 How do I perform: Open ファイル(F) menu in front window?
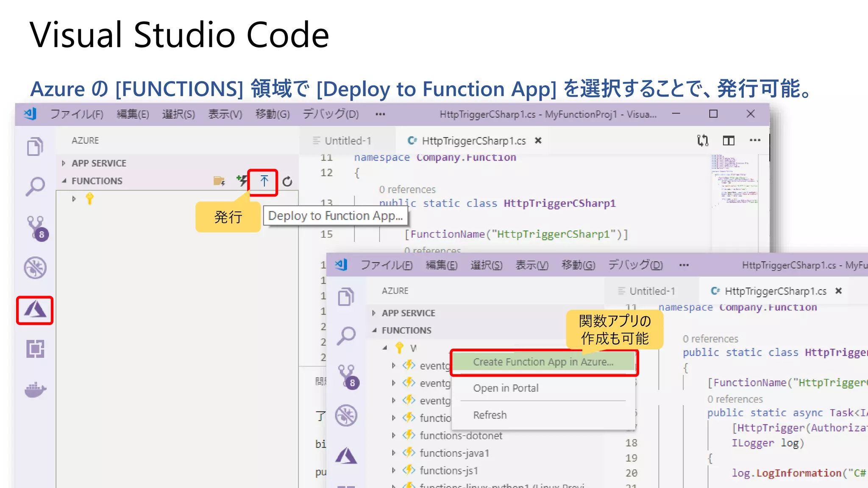(x=387, y=265)
